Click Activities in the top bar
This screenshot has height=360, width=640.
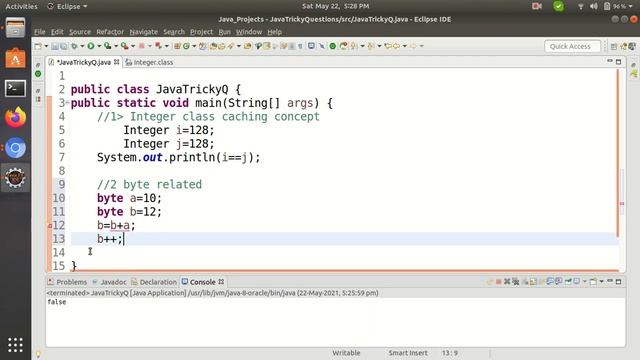[x=21, y=6]
